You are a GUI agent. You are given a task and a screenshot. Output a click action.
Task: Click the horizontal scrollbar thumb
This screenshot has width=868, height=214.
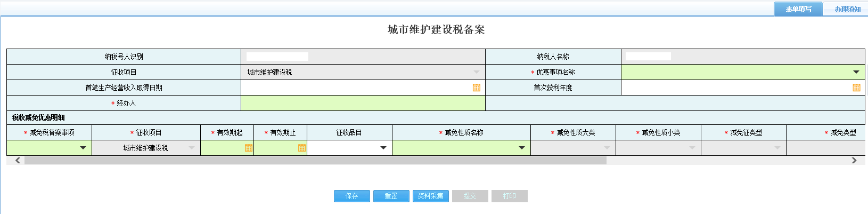pos(315,160)
